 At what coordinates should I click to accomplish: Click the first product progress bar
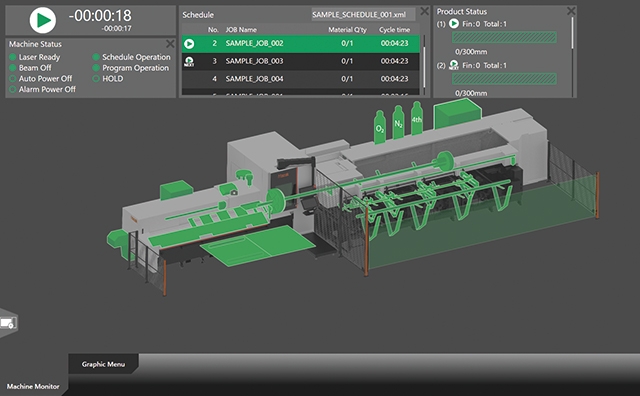click(x=504, y=38)
